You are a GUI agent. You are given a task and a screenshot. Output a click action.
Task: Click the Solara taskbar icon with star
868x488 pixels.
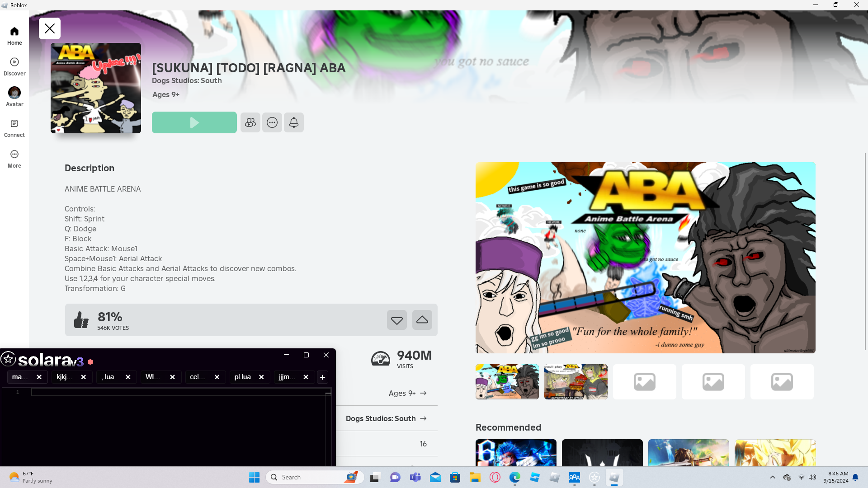click(594, 477)
